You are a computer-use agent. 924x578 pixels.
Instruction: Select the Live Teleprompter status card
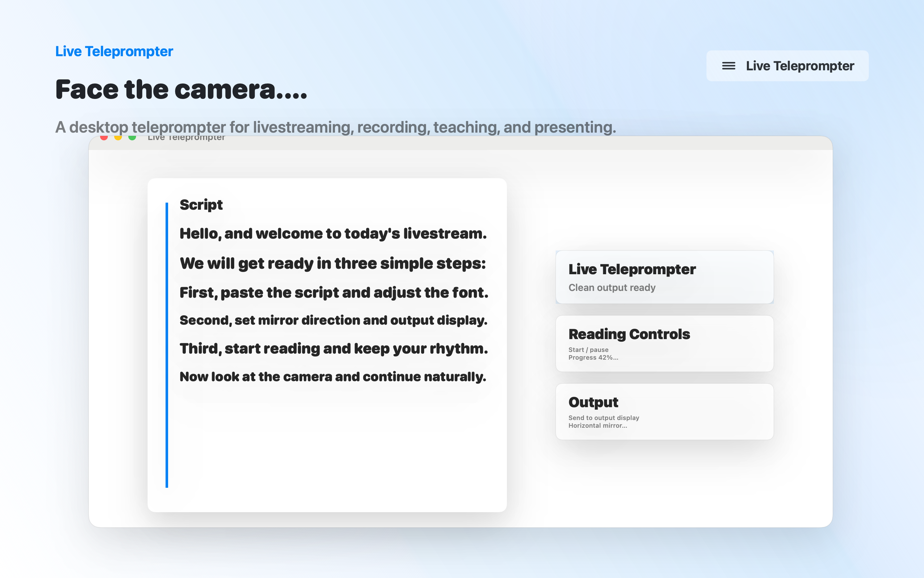point(664,277)
